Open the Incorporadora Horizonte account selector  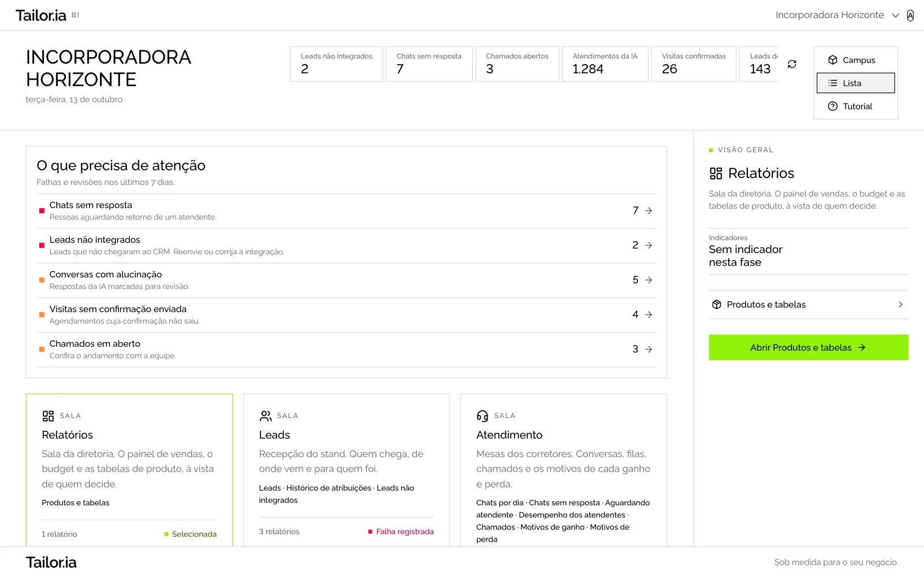(837, 15)
